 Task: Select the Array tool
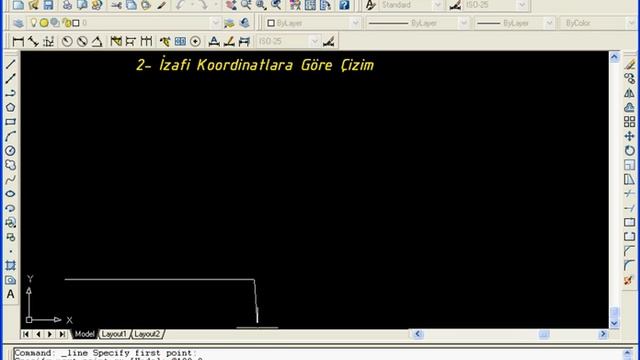(629, 122)
